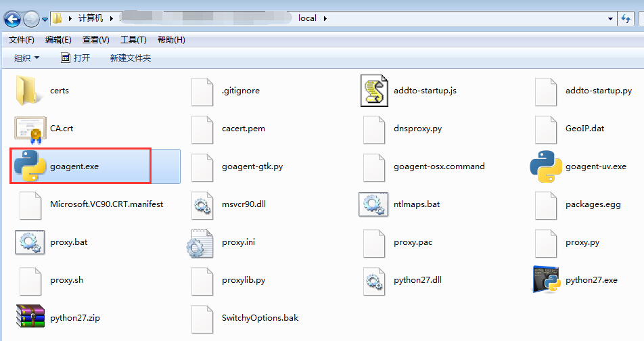This screenshot has width=644, height=341.
Task: Click the local breadcrumb in address bar
Action: click(307, 18)
